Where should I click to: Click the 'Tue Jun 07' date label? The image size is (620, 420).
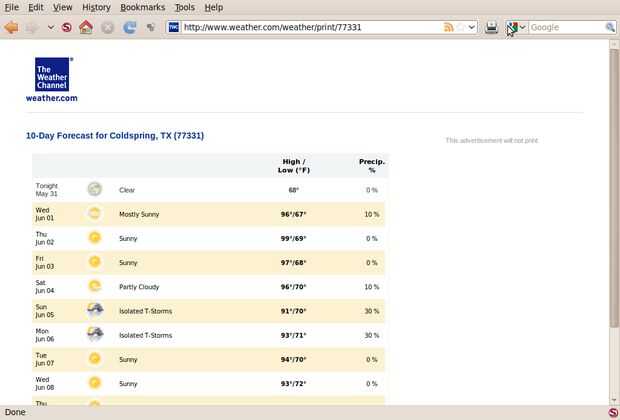(x=45, y=359)
